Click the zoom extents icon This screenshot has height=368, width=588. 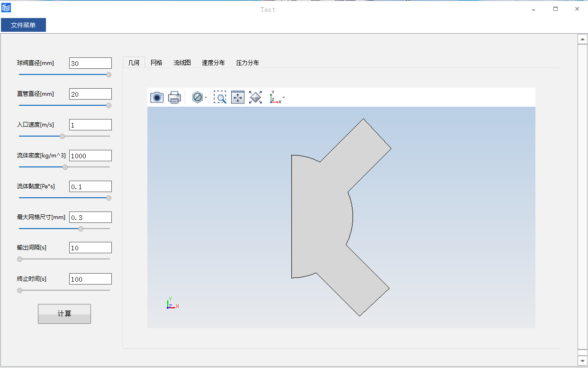click(238, 97)
